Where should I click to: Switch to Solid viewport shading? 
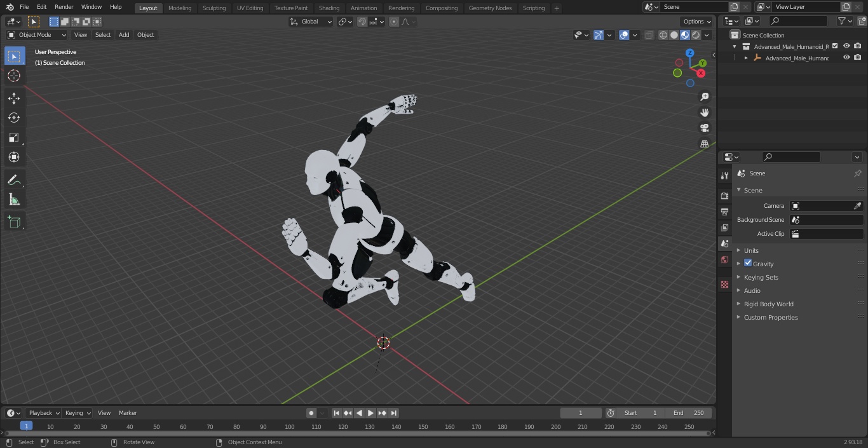[x=674, y=35]
